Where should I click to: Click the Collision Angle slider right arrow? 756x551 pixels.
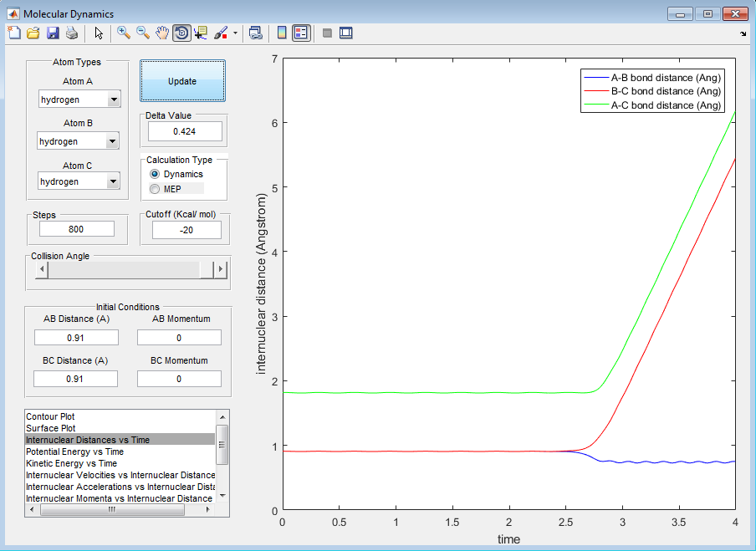[x=221, y=269]
